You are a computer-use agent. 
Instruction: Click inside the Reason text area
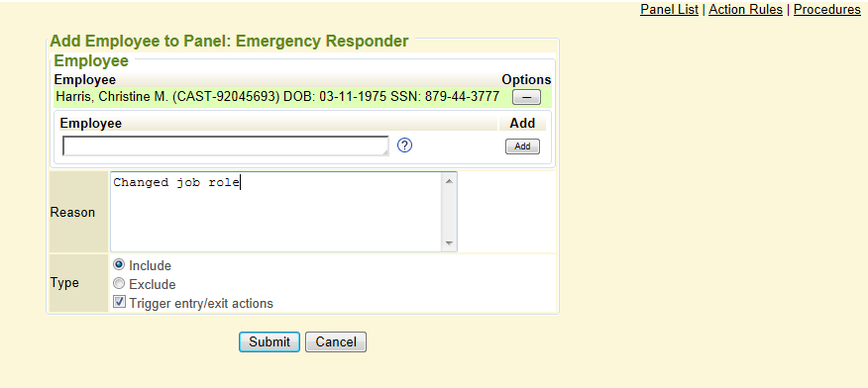point(276,212)
